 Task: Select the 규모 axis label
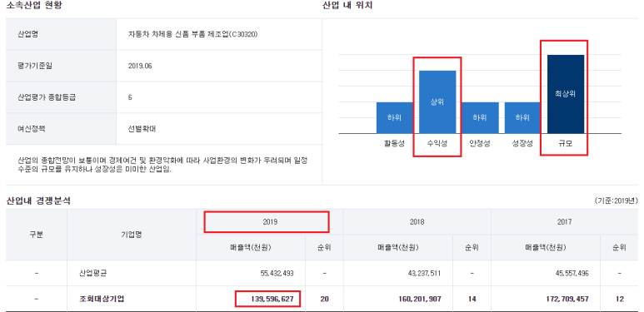pyautogui.click(x=565, y=144)
